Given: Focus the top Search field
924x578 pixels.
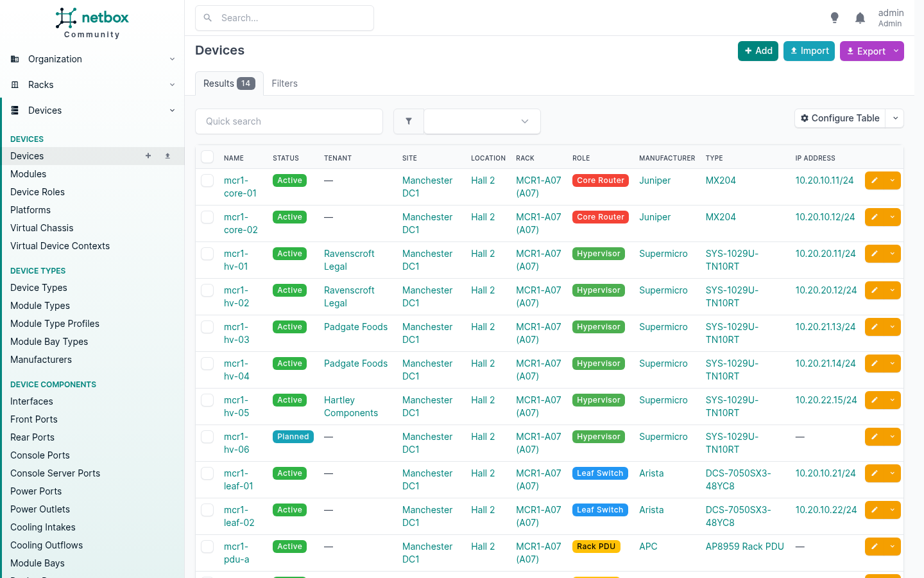Looking at the screenshot, I should click(x=284, y=18).
